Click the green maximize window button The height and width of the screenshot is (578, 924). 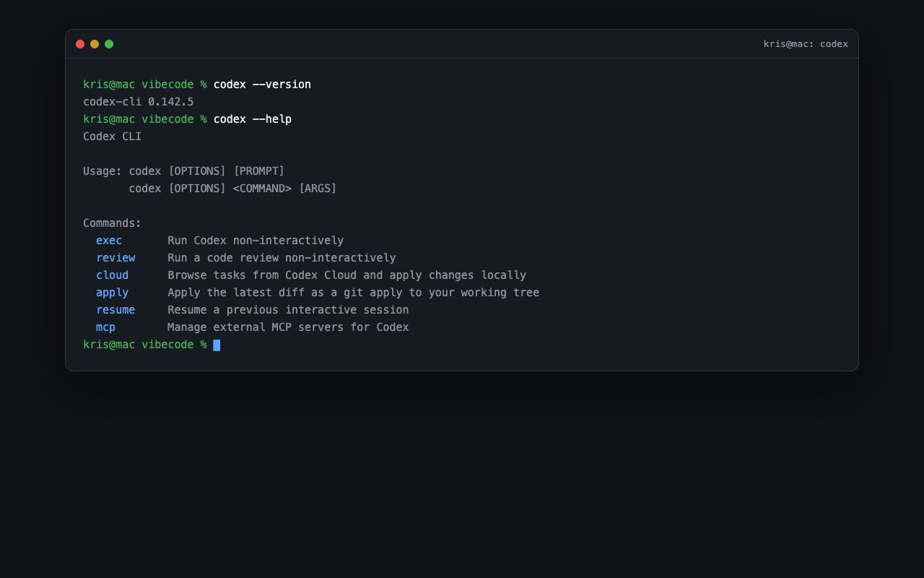tap(109, 44)
